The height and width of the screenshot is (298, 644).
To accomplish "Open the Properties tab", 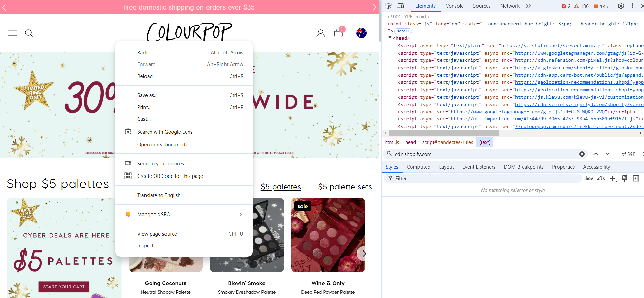I will pos(563,167).
